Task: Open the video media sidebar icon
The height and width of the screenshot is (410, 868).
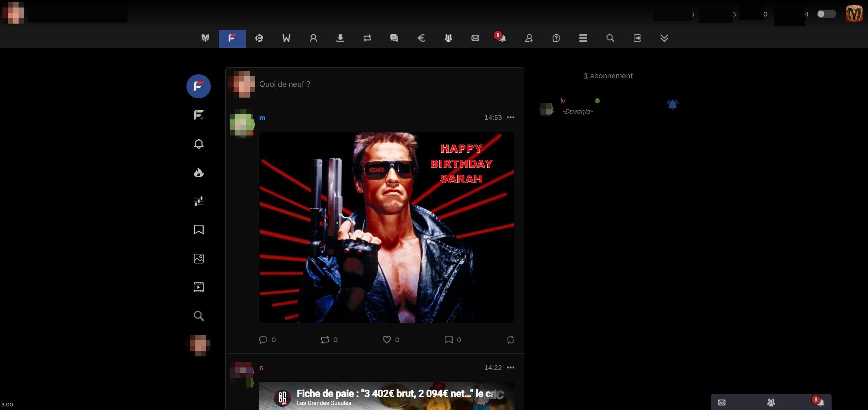Action: point(199,287)
